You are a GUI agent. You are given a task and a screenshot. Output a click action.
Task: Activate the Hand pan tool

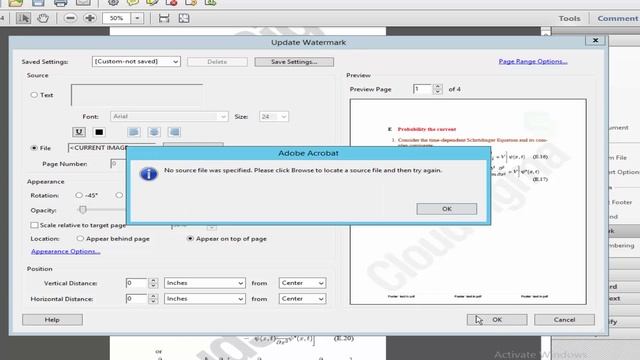coord(43,18)
